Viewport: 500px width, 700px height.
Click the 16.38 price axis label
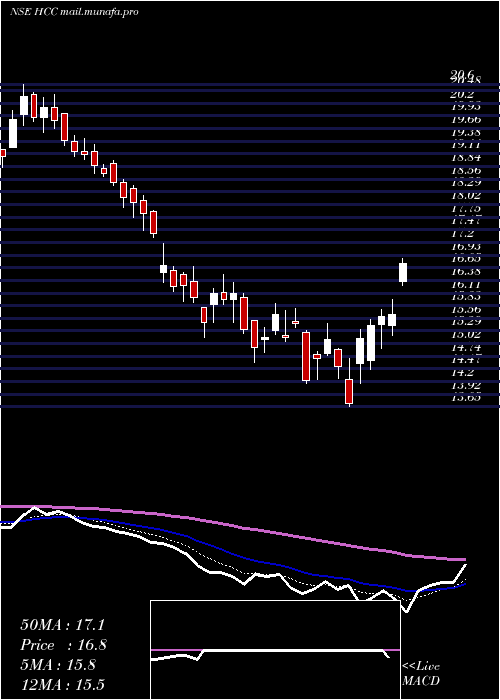(x=466, y=271)
